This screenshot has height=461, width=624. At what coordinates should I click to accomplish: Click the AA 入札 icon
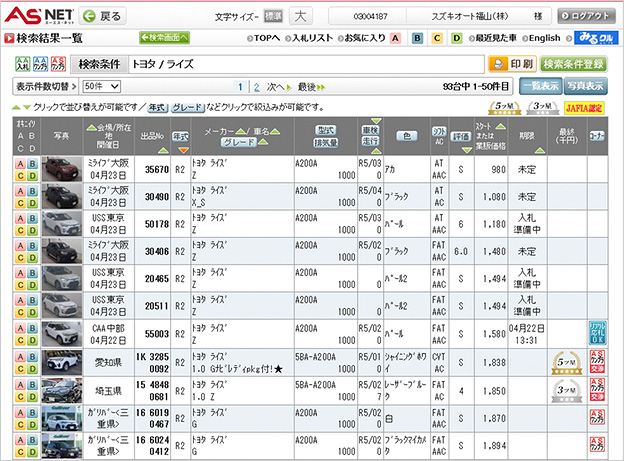click(x=23, y=64)
